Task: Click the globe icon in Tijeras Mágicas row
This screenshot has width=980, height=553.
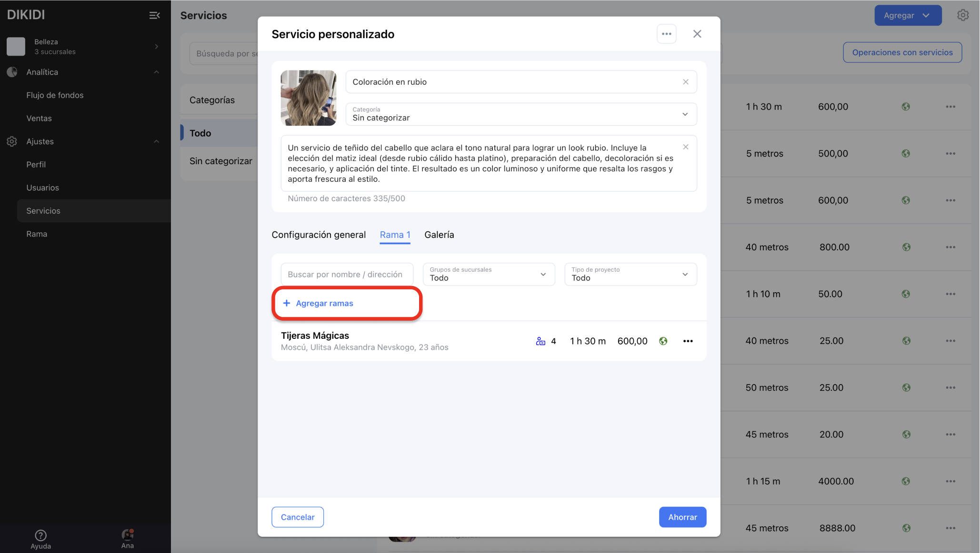Action: point(663,341)
